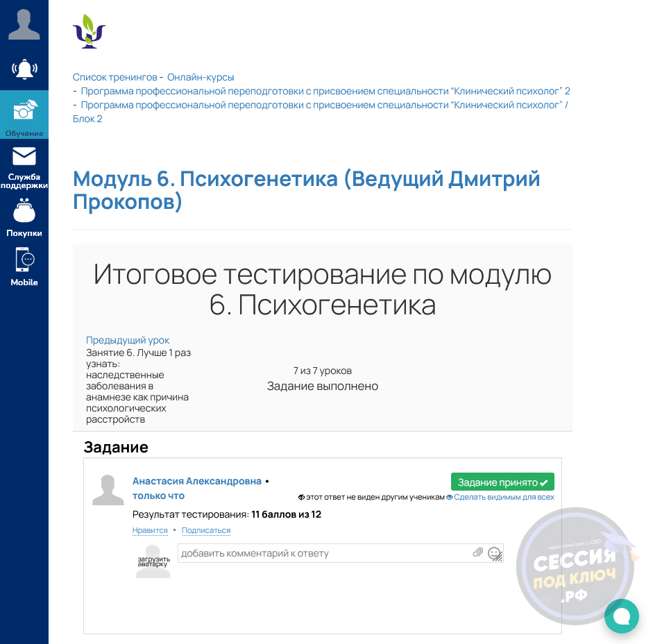Click Подписаться to subscribe to answer
Screen dimensions: 653x644
(x=205, y=530)
